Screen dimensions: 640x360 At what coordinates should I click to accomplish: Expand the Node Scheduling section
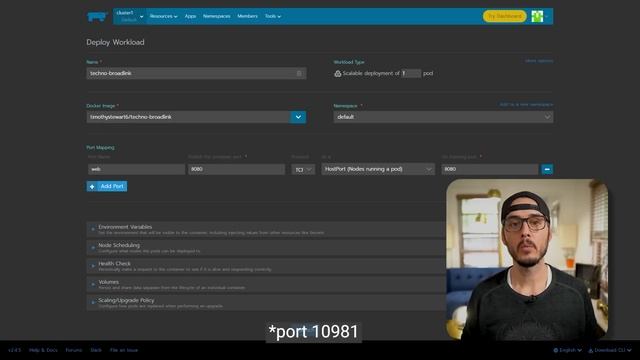click(266, 248)
